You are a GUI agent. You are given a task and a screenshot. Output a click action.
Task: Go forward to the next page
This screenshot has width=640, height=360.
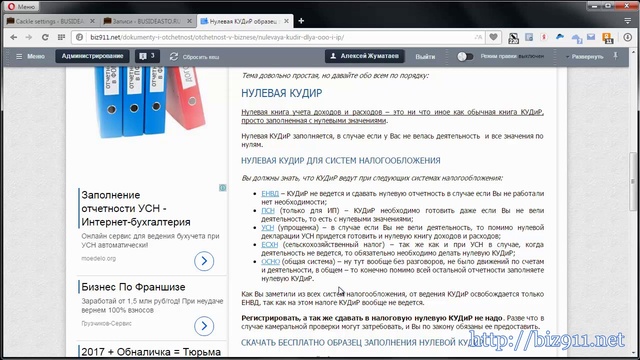point(29,37)
